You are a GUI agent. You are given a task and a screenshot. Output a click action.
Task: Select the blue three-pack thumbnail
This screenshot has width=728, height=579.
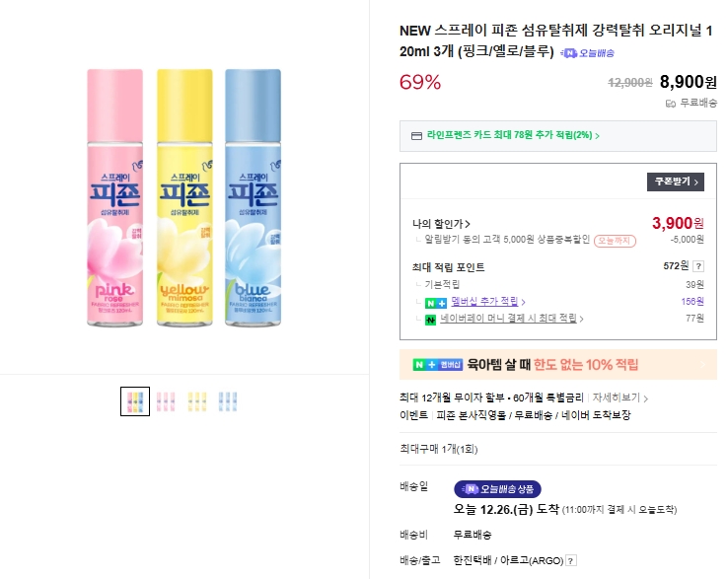[227, 401]
